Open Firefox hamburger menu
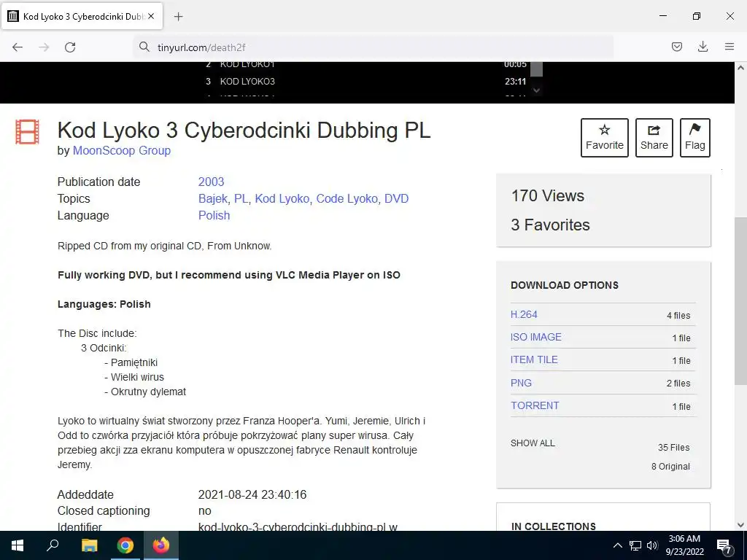747x560 pixels. pyautogui.click(x=729, y=47)
